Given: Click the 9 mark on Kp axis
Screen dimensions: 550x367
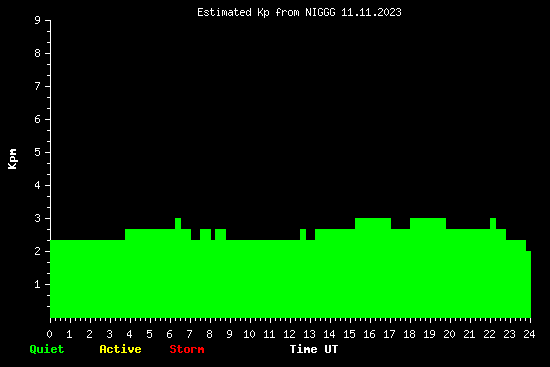Looking at the screenshot, I should (x=38, y=20).
